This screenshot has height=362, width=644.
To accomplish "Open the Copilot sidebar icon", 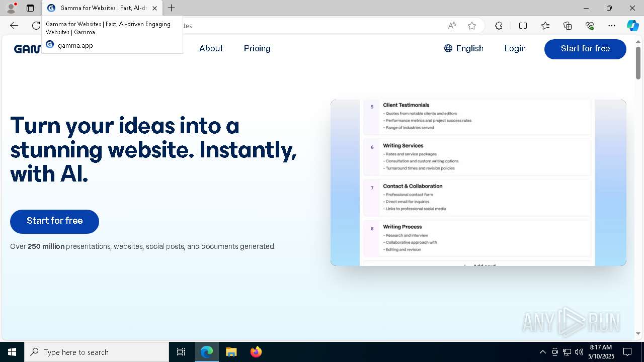I will 632,26.
